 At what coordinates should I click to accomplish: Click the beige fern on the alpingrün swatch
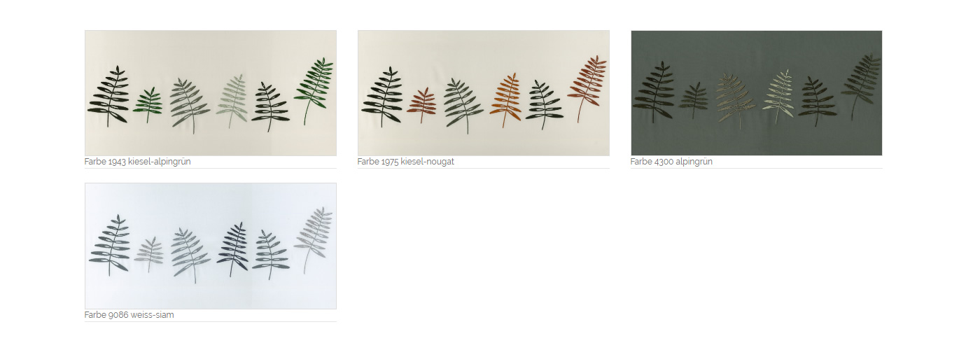(736, 101)
